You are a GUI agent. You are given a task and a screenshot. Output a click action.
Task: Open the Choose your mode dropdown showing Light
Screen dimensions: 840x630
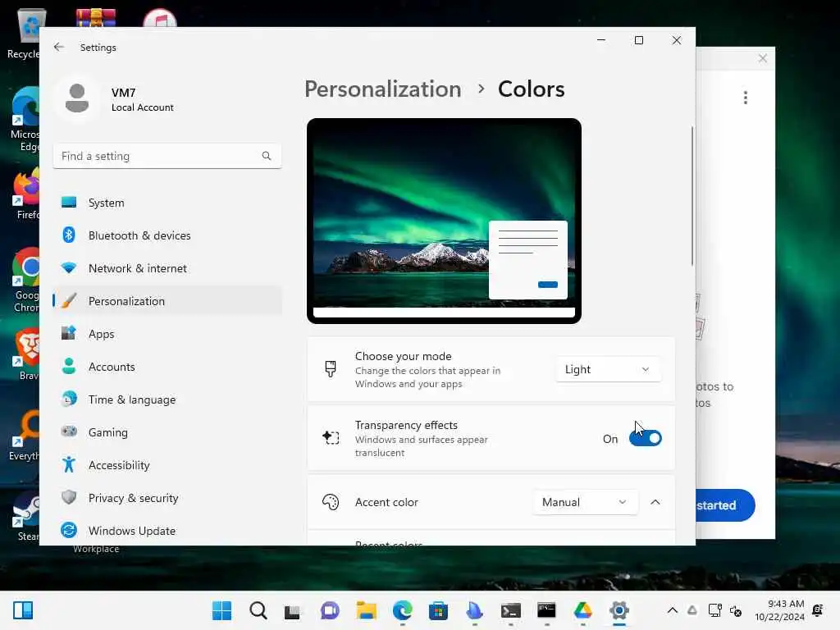click(x=608, y=370)
